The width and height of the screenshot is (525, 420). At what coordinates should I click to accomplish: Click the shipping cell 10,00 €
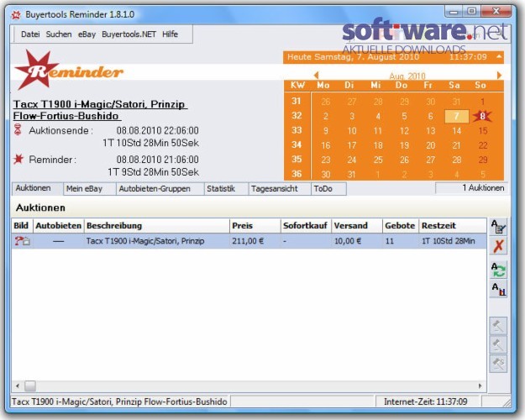pyautogui.click(x=348, y=241)
